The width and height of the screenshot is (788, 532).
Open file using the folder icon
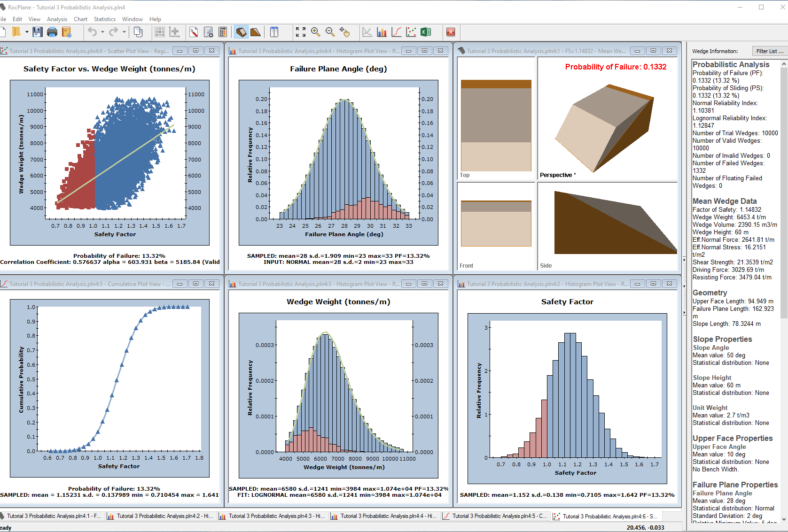click(16, 32)
